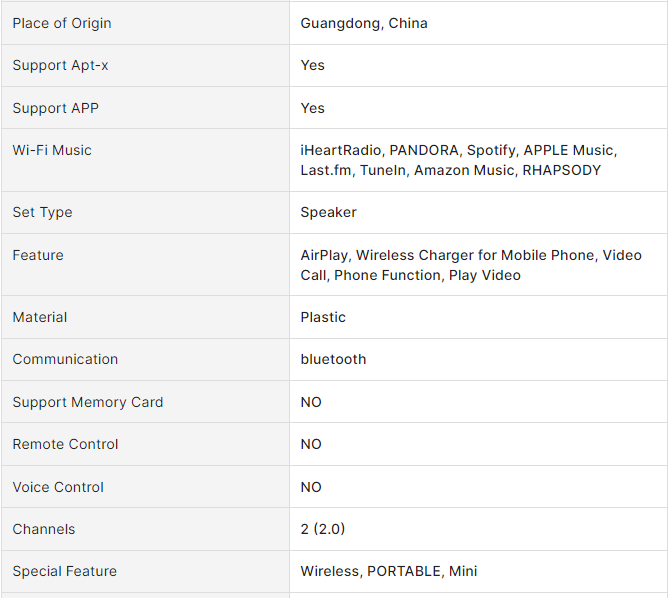Click the "Wi-Fi Music" attribute label
Image resolution: width=670 pixels, height=598 pixels.
click(x=52, y=150)
